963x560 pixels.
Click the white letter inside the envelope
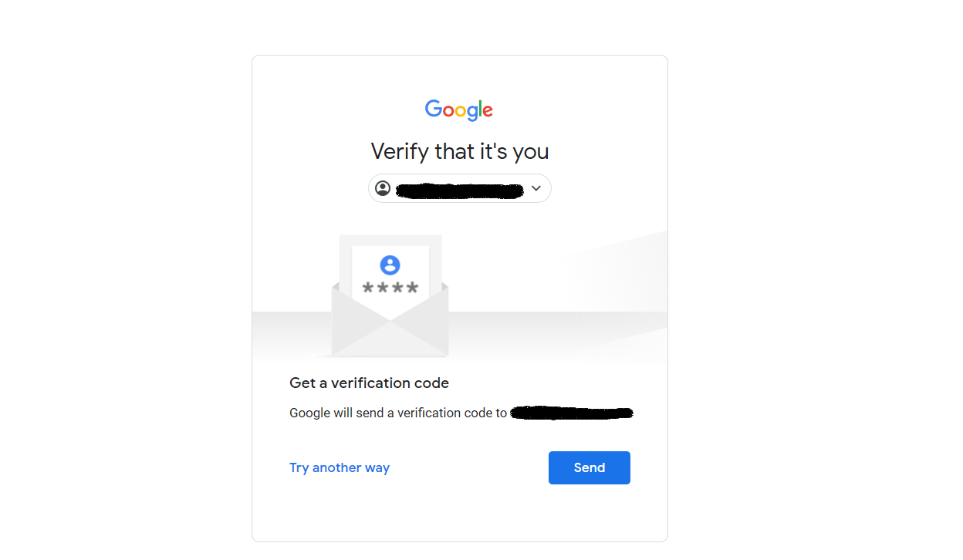(x=390, y=278)
